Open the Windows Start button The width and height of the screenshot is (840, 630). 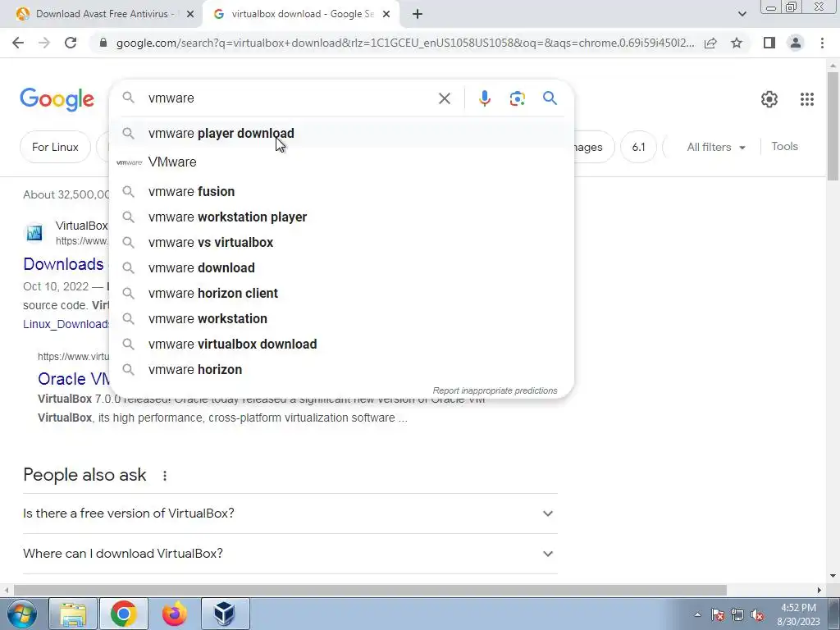pyautogui.click(x=21, y=614)
